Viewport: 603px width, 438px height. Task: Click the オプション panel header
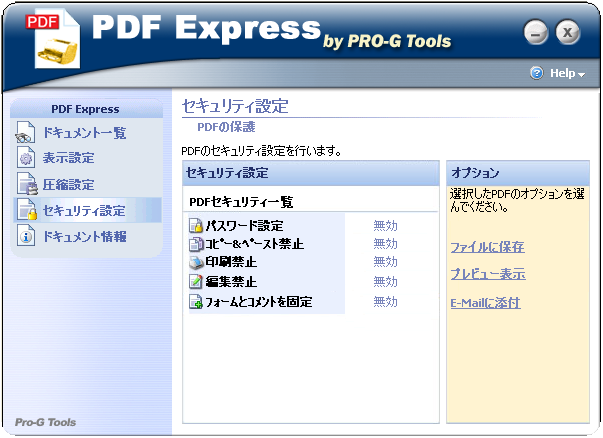518,173
